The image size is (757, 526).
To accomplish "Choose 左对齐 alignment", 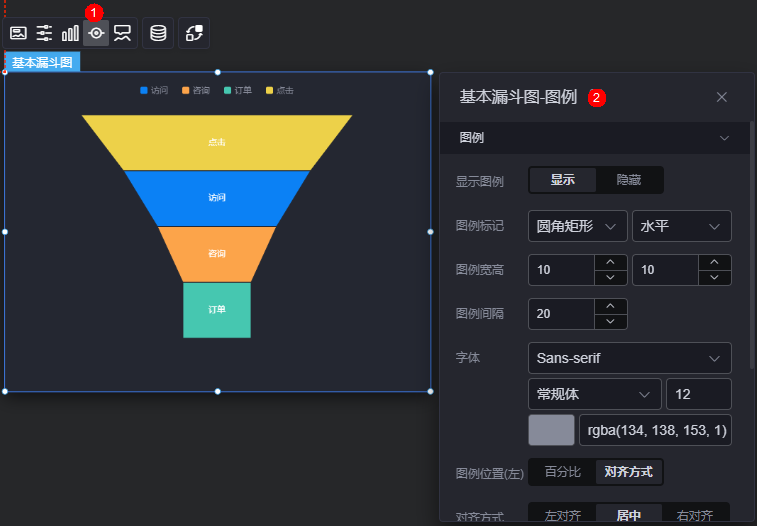I will [562, 515].
